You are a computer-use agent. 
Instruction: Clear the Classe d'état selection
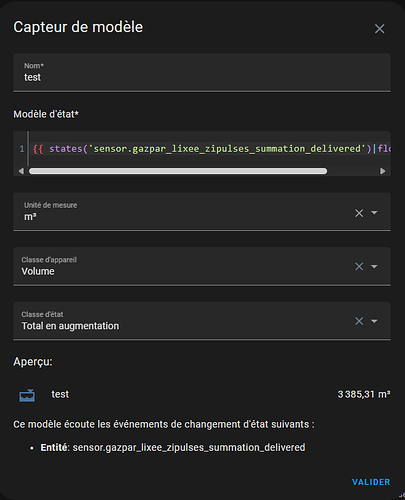(x=359, y=321)
